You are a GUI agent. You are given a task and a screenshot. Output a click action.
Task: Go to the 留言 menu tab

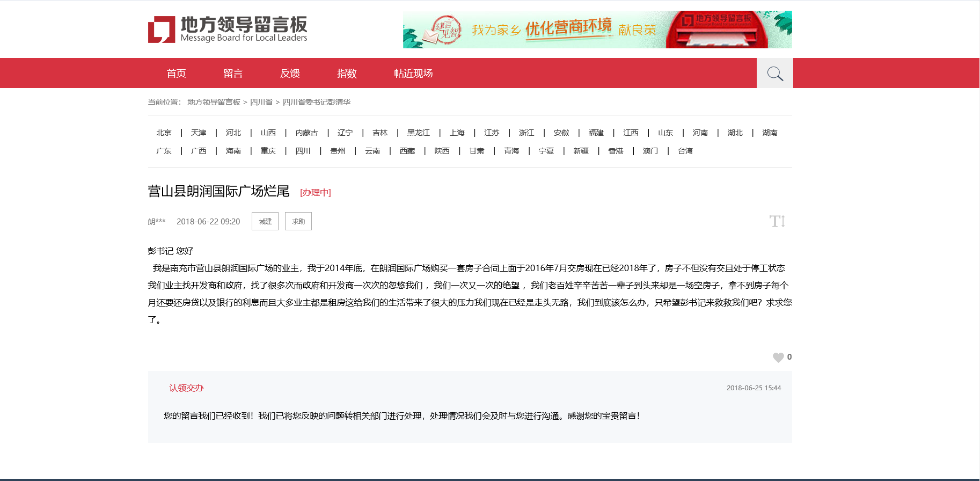pos(233,74)
